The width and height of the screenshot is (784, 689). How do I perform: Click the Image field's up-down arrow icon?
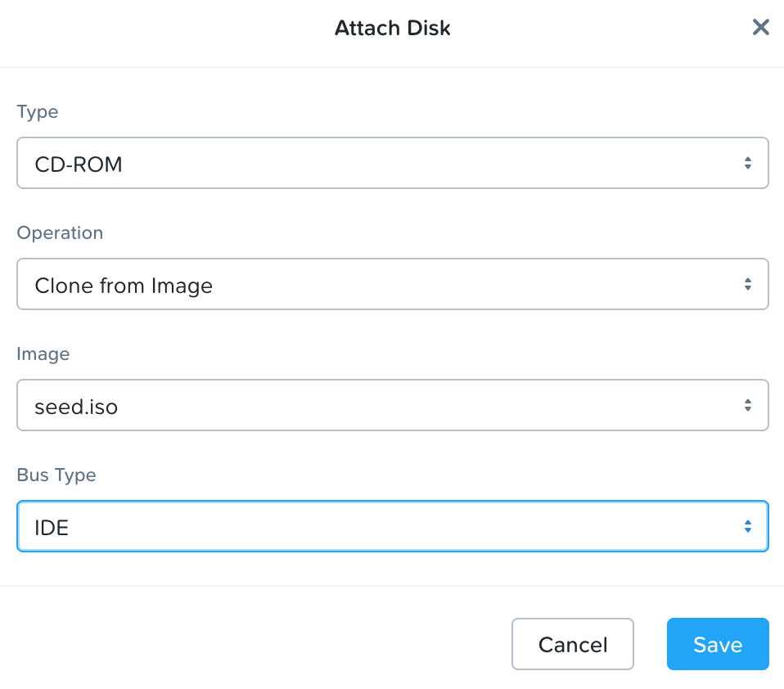747,405
